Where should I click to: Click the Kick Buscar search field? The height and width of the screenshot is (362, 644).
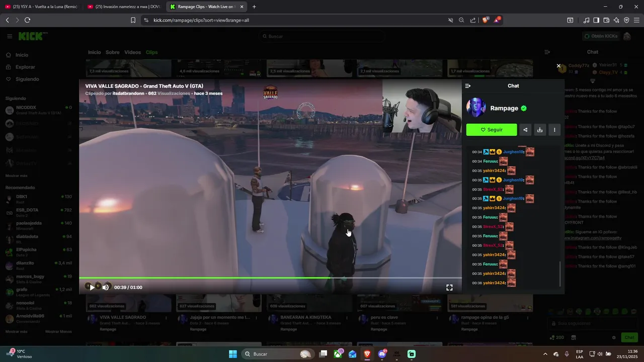pos(322,36)
